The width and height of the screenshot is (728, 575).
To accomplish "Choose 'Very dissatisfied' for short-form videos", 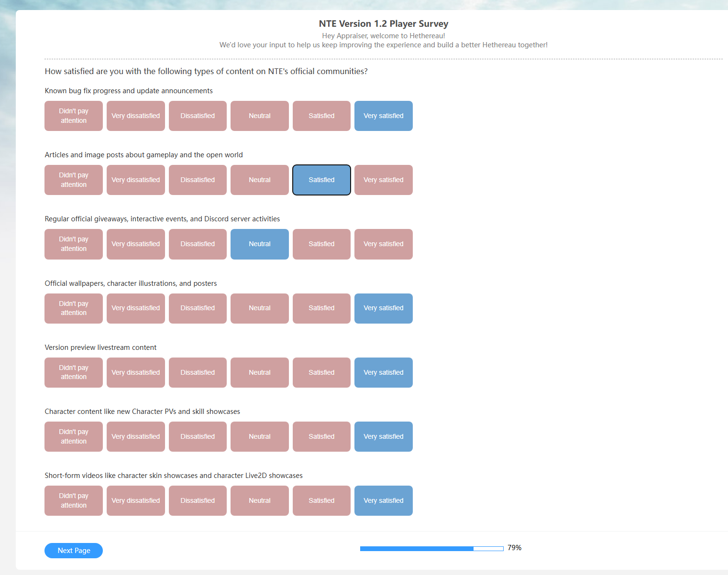I will [x=136, y=500].
